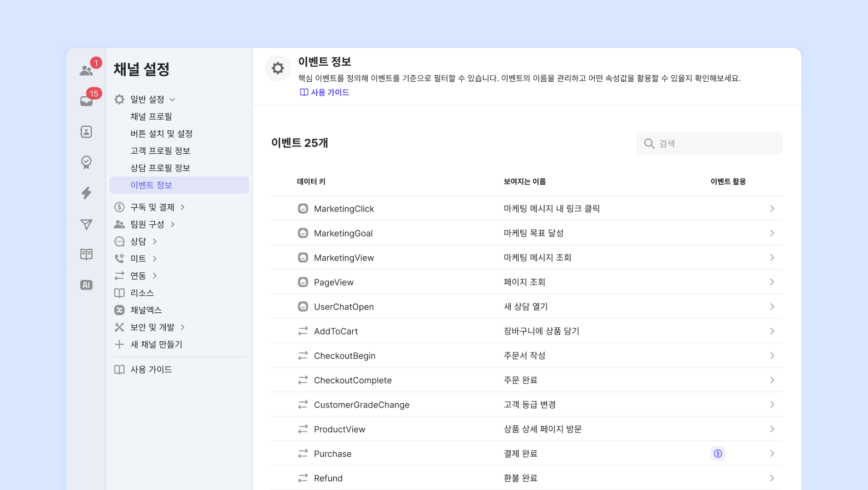This screenshot has width=868, height=490.
Task: Open 고객 프로필 정보 menu item
Action: coord(160,151)
